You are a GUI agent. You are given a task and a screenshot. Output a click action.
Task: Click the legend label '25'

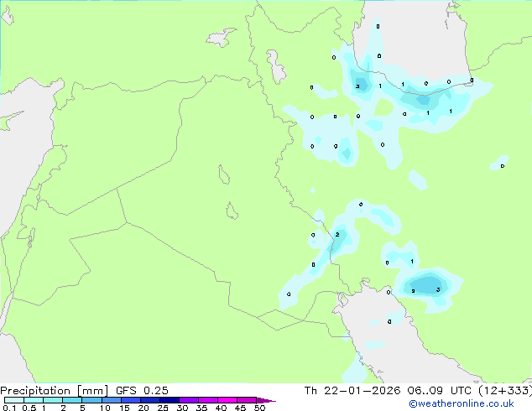pyautogui.click(x=163, y=408)
